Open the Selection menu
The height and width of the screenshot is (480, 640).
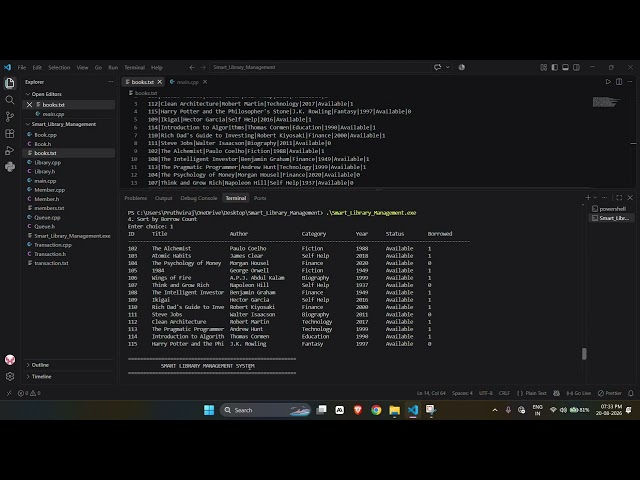click(x=59, y=67)
